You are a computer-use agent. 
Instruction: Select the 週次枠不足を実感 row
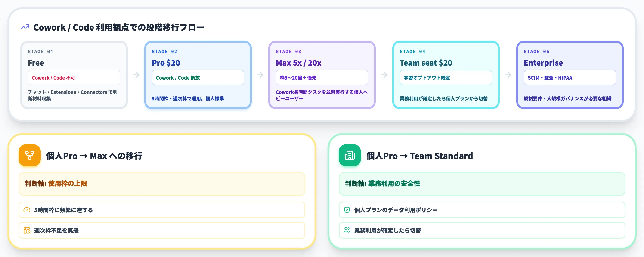pyautogui.click(x=162, y=230)
